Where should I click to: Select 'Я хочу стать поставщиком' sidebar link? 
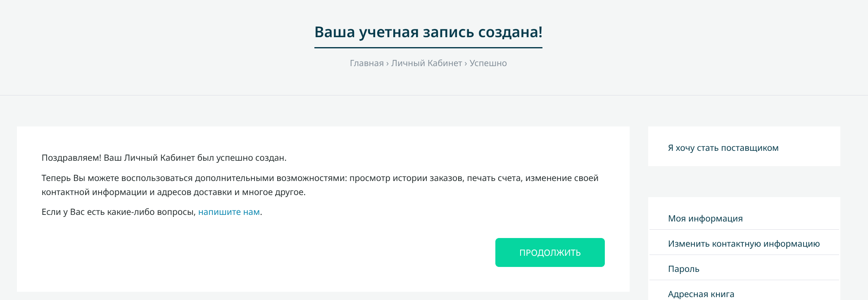(x=723, y=148)
